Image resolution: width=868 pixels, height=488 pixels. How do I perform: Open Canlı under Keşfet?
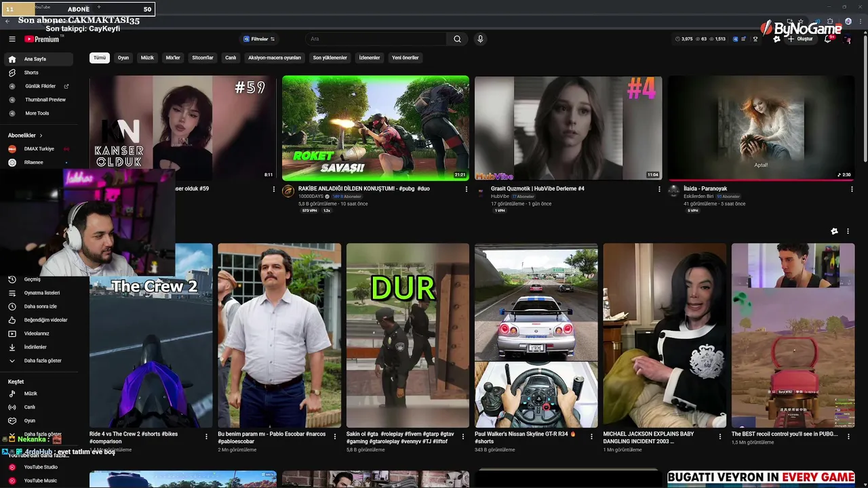point(37,407)
